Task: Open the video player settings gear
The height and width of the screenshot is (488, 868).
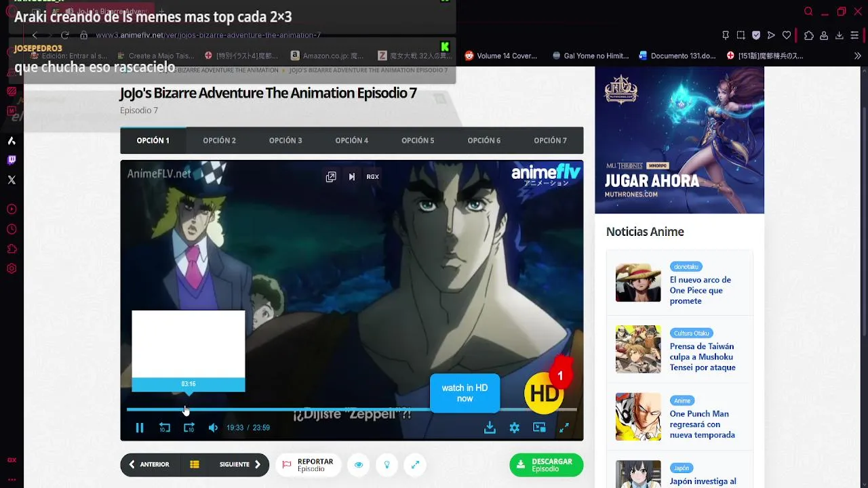Action: click(515, 428)
